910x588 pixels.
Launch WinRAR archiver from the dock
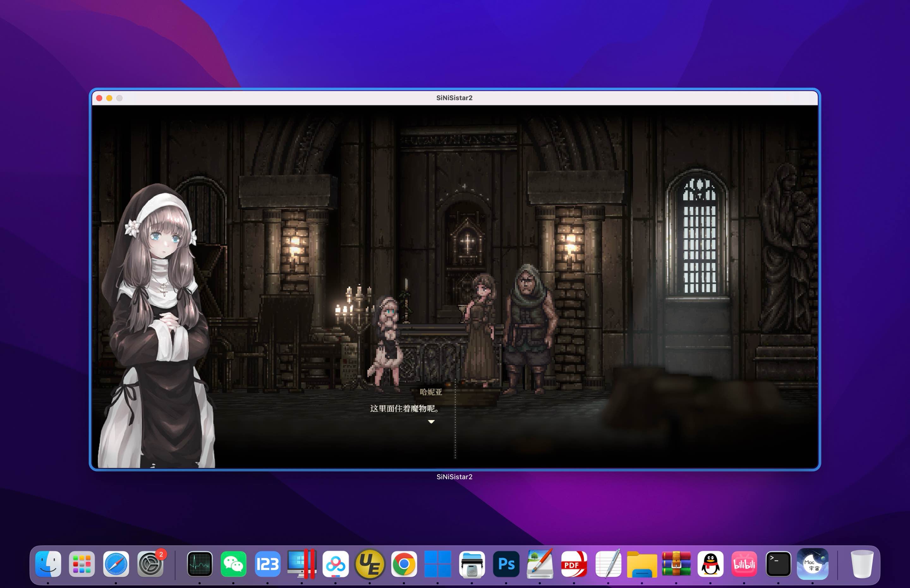point(676,564)
